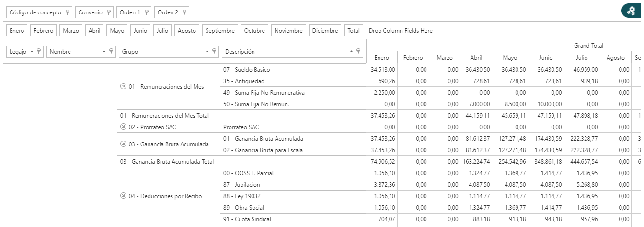
Task: Open filter icon on Convenio field
Action: [x=109, y=12]
